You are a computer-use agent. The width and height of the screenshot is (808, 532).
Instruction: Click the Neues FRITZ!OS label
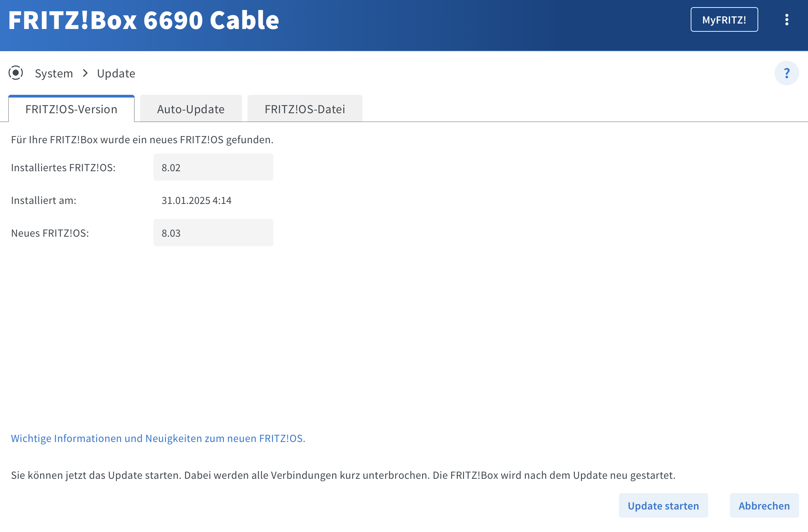pos(50,233)
